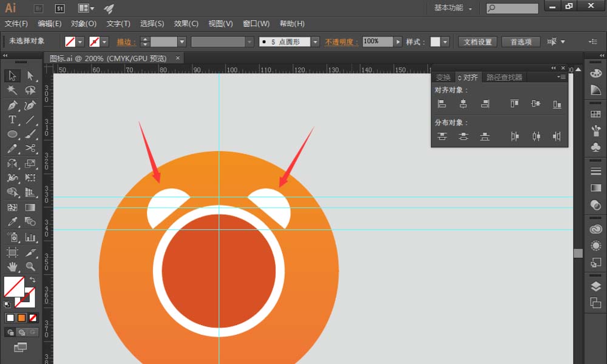The height and width of the screenshot is (364, 607).
Task: Click horizontal distribute right icon
Action: [557, 136]
